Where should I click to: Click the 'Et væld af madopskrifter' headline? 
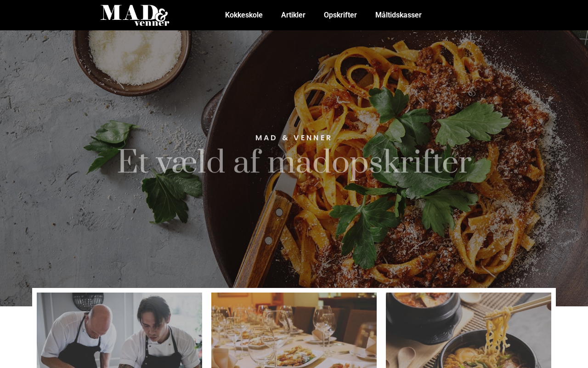tap(294, 162)
